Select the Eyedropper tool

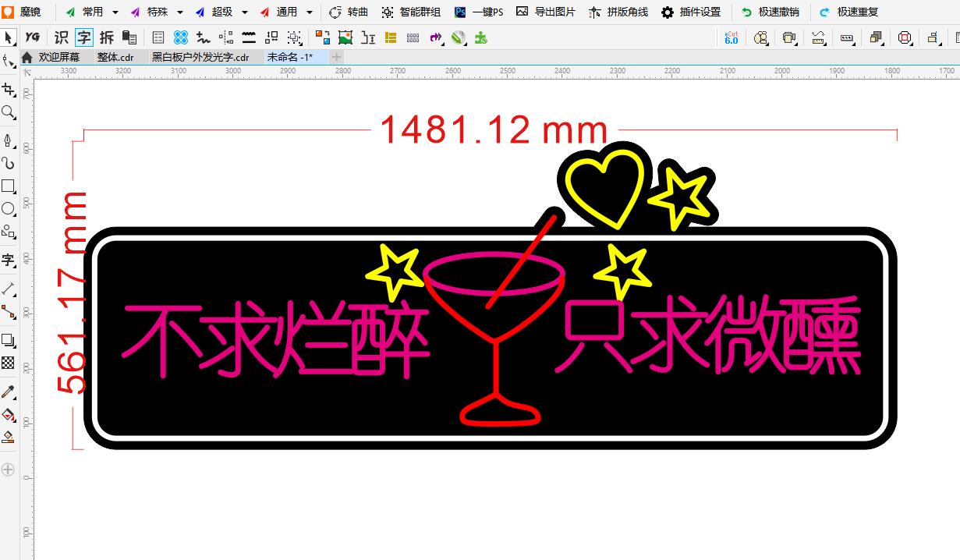click(x=8, y=392)
